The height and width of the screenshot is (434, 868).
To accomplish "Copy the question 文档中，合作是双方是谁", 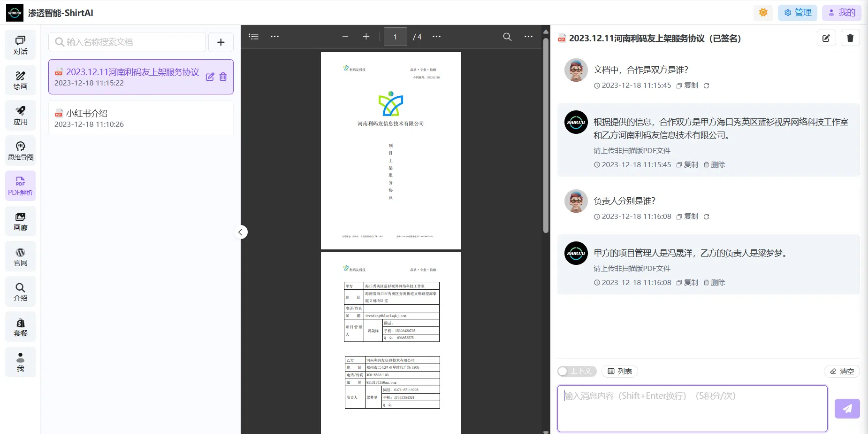I will click(x=687, y=85).
